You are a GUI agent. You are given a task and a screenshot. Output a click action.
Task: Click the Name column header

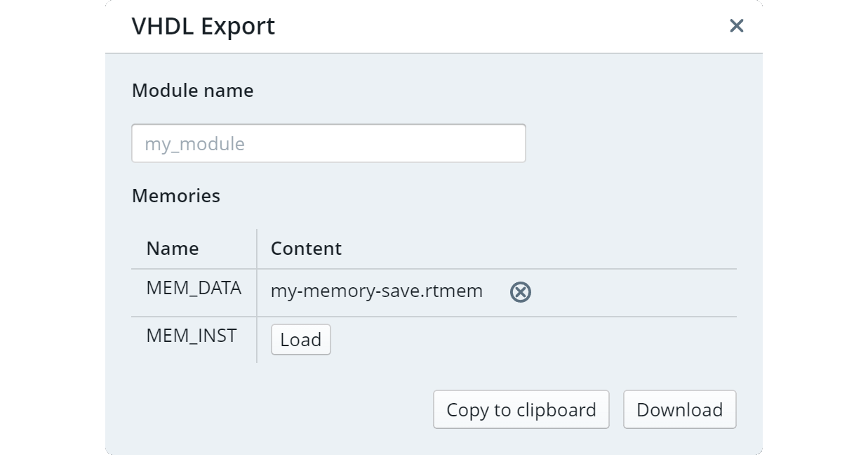point(173,249)
